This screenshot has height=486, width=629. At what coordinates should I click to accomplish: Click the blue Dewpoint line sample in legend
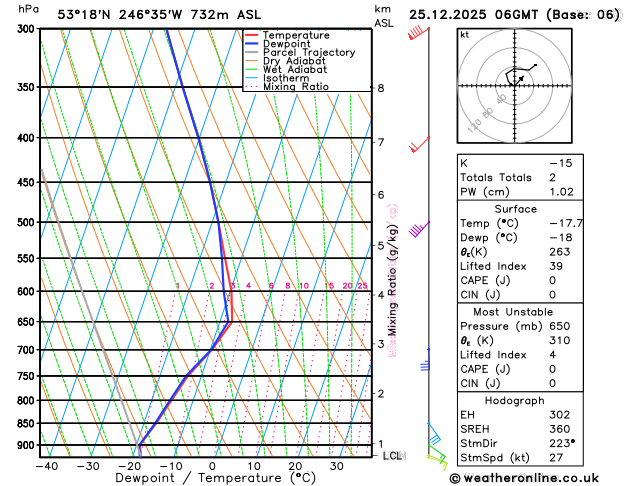252,44
